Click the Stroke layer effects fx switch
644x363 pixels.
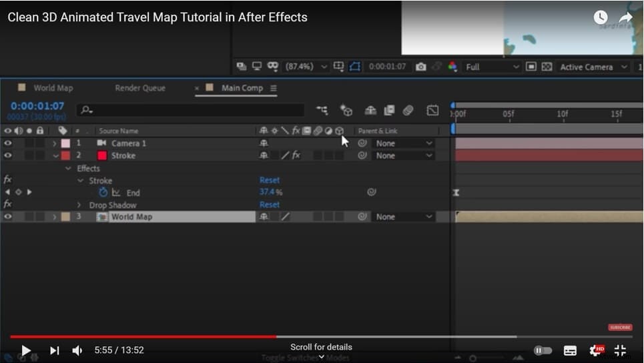[x=296, y=155]
